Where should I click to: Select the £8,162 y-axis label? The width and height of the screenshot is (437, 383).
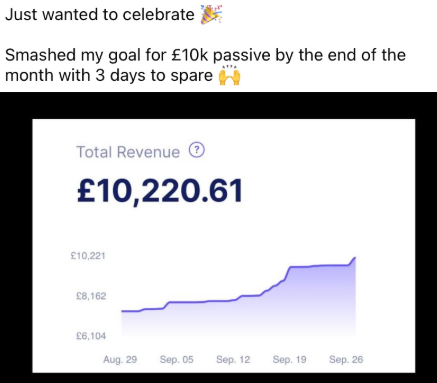91,296
